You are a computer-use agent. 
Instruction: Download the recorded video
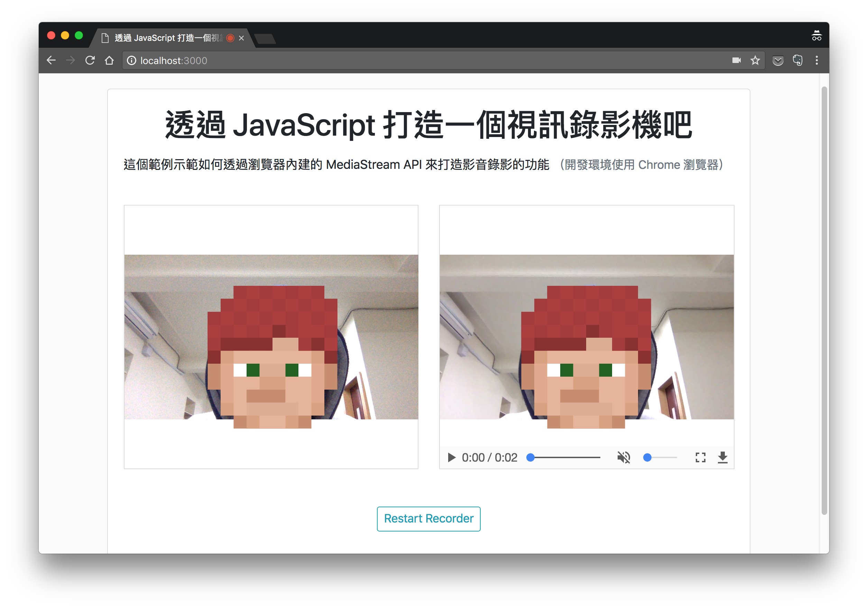[x=722, y=457]
